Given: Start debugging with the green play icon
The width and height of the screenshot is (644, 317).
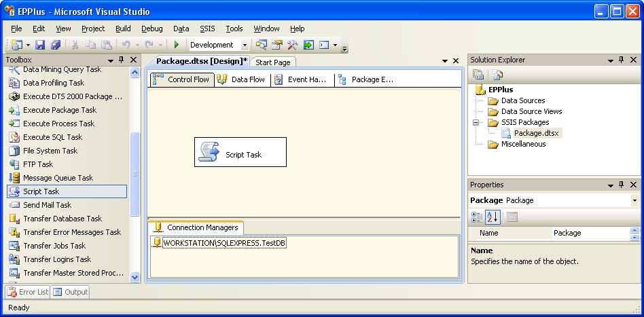Looking at the screenshot, I should (177, 45).
